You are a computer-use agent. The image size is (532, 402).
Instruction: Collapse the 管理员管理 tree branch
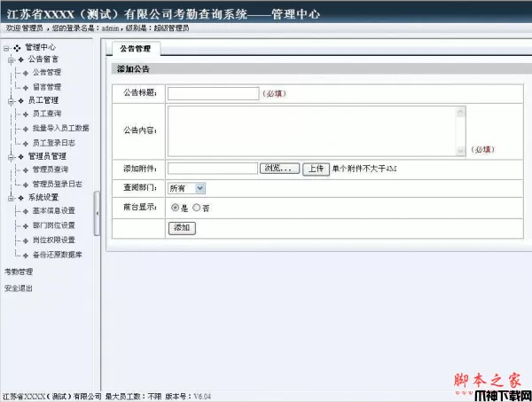click(12, 157)
